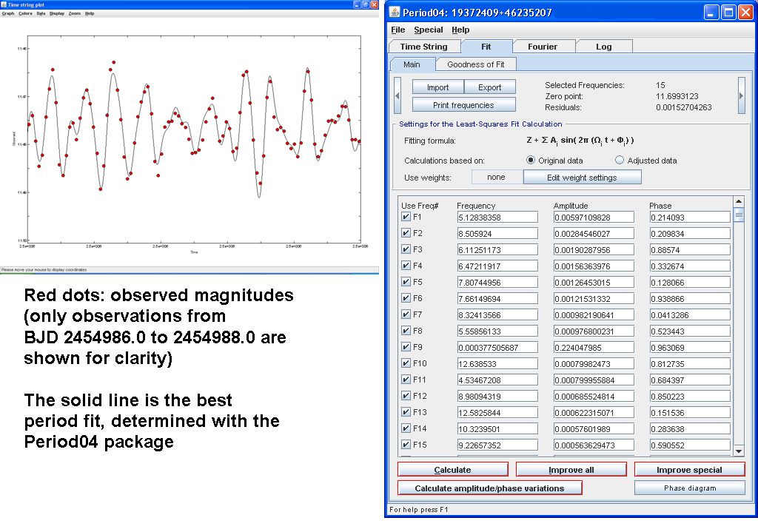Click Edit weight settings button
This screenshot has width=758, height=532.
(x=582, y=178)
